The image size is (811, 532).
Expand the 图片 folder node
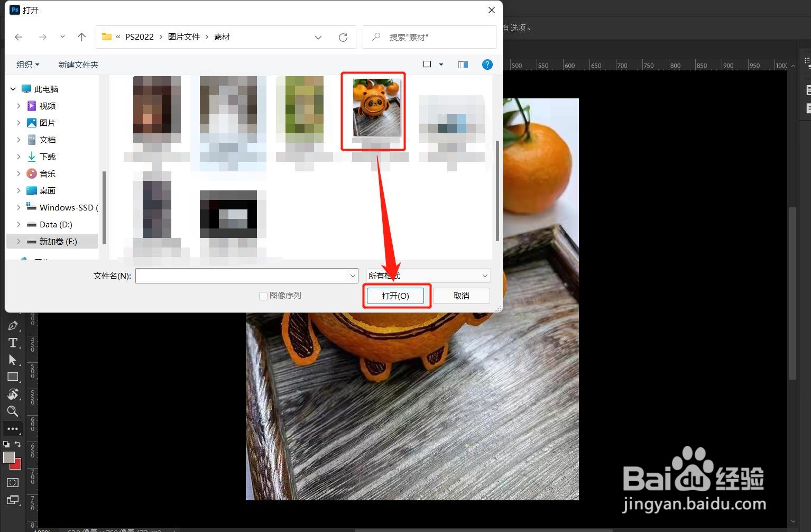(x=19, y=123)
